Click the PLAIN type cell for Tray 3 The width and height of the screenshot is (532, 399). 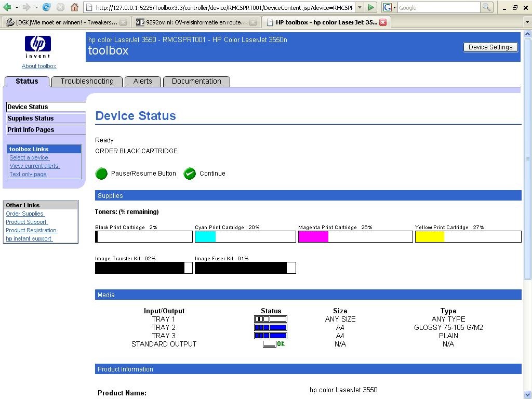(x=448, y=336)
